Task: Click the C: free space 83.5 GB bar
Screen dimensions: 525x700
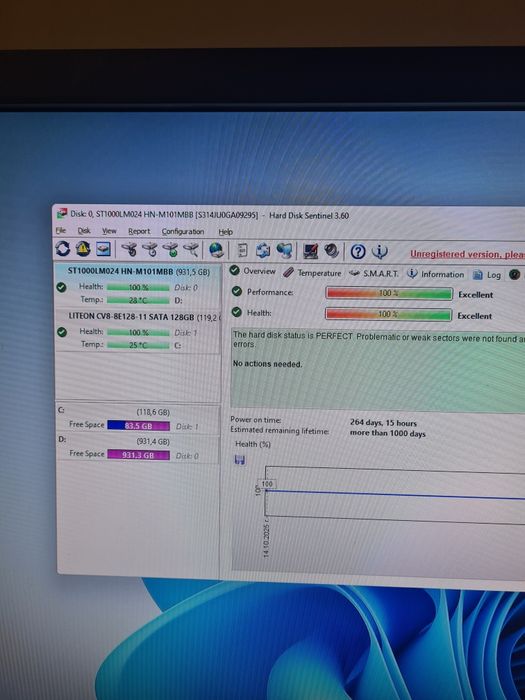Action: tap(138, 426)
